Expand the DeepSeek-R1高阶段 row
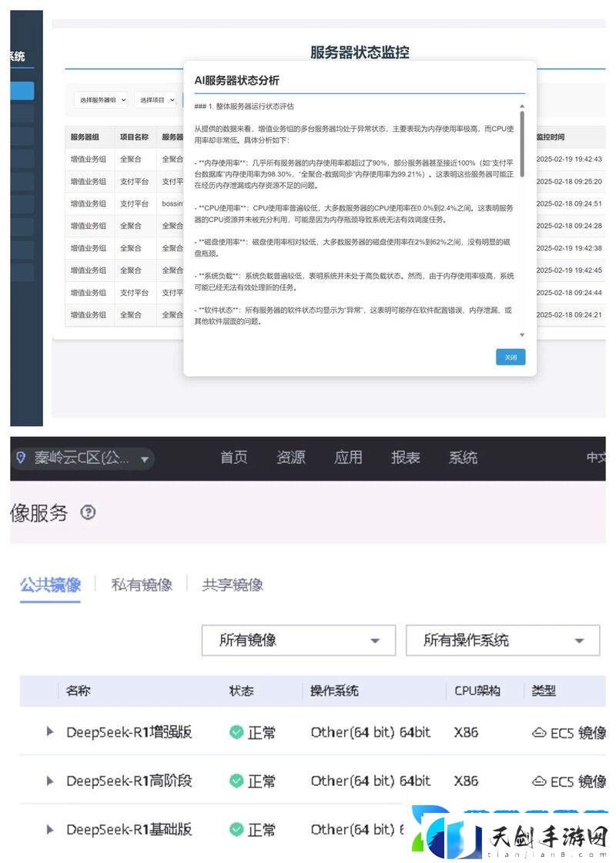 click(50, 781)
